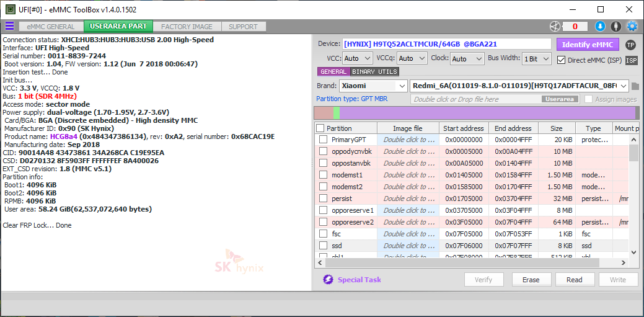Sort by Start address column header
Viewport: 644px width, 317px height.
[464, 128]
